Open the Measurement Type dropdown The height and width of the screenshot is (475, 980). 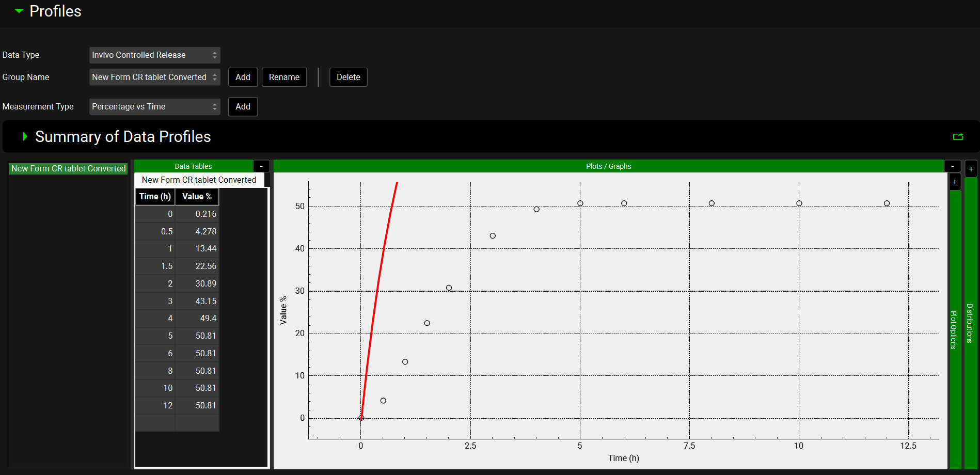click(x=154, y=107)
